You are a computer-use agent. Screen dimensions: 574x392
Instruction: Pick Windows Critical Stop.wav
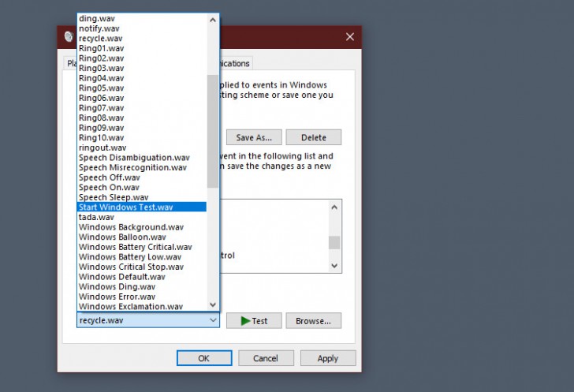(x=142, y=267)
